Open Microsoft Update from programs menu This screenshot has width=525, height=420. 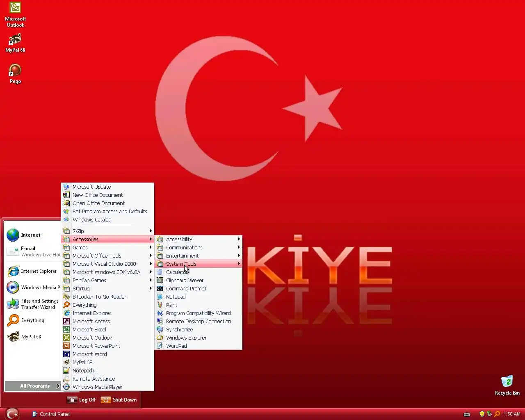(107, 187)
